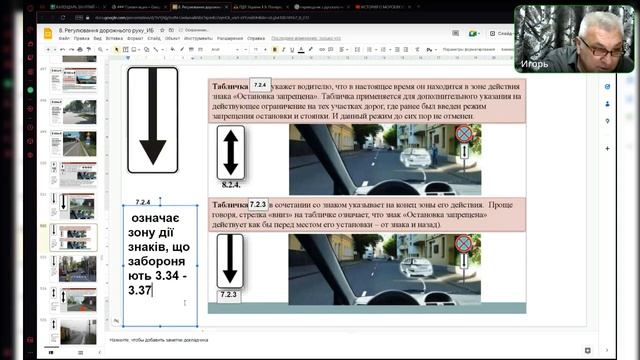Image resolution: width=640 pixels, height=360 pixels.
Task: Pick the fill color bucket
Action: 173,49
